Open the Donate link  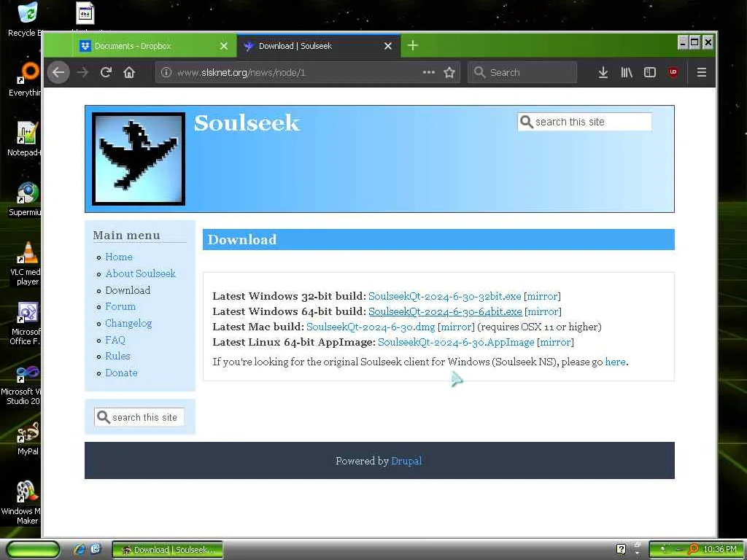coord(122,373)
